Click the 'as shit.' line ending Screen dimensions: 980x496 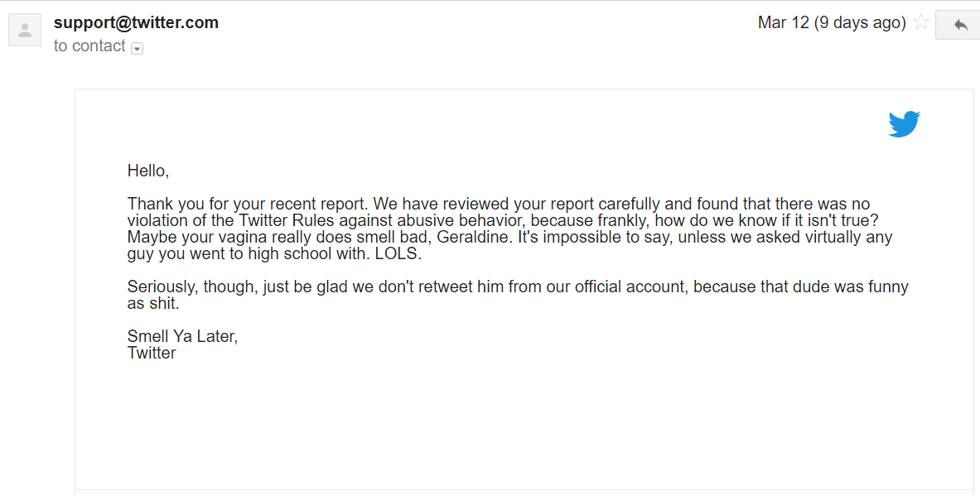pyautogui.click(x=153, y=304)
